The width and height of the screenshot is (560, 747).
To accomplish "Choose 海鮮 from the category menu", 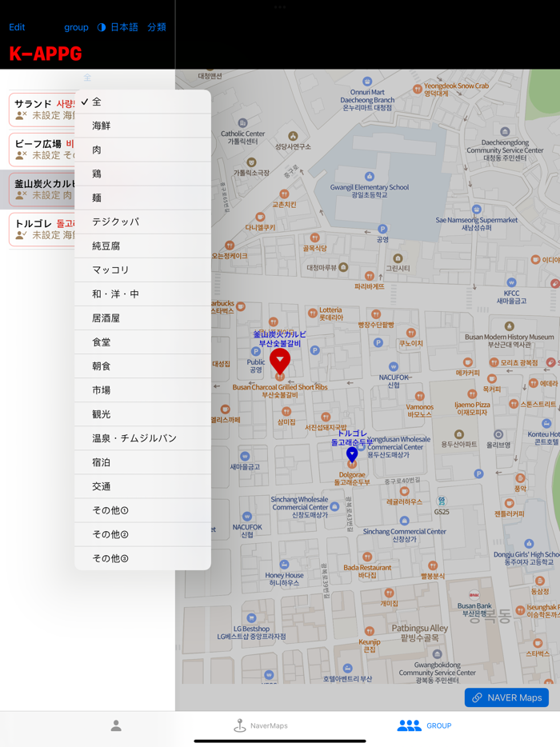I will (142, 126).
